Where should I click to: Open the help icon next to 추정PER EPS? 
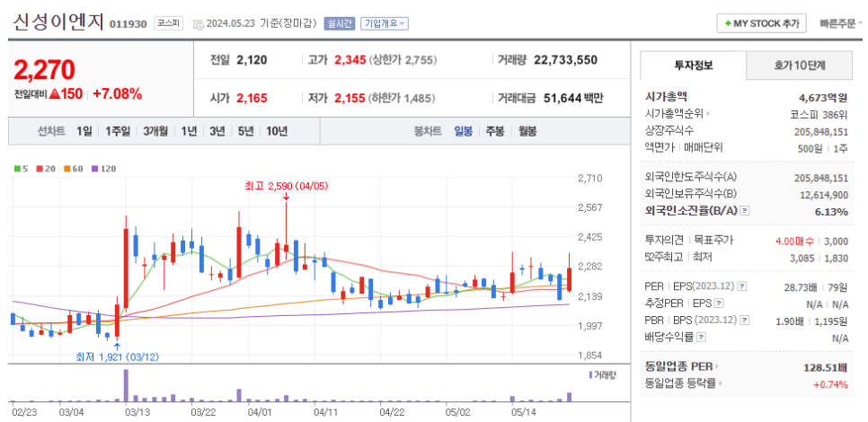[719, 303]
